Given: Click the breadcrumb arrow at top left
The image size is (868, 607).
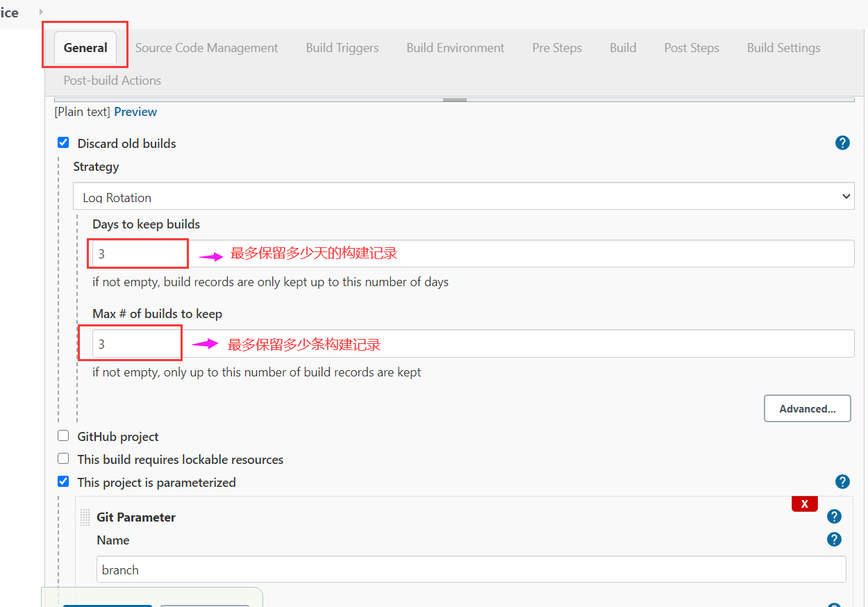Looking at the screenshot, I should click(x=41, y=12).
